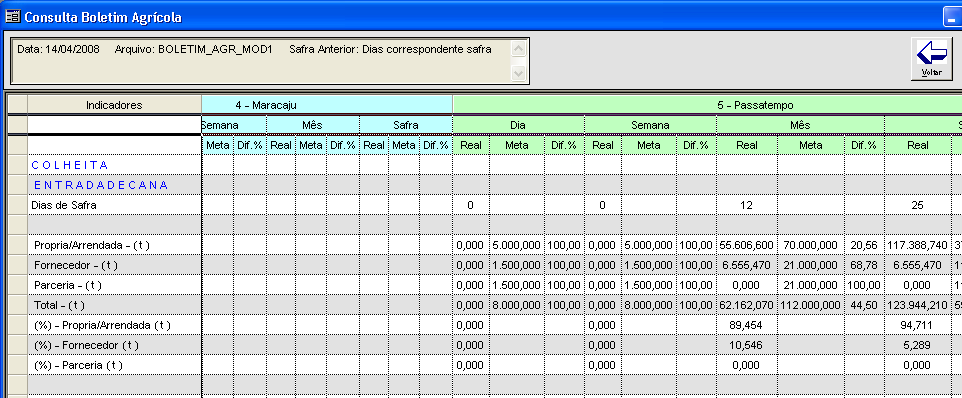Click the cell with value 94,711
The width and height of the screenshot is (962, 398).
pyautogui.click(x=917, y=325)
